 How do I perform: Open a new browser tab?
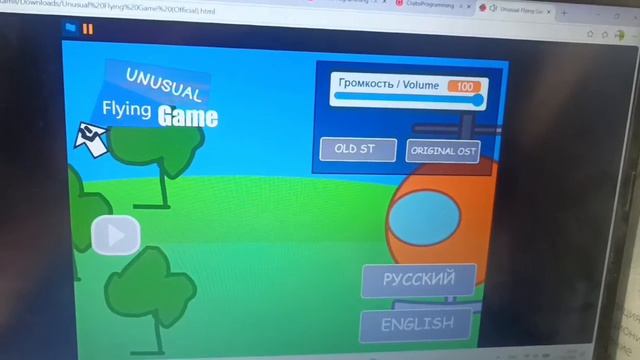tap(564, 13)
